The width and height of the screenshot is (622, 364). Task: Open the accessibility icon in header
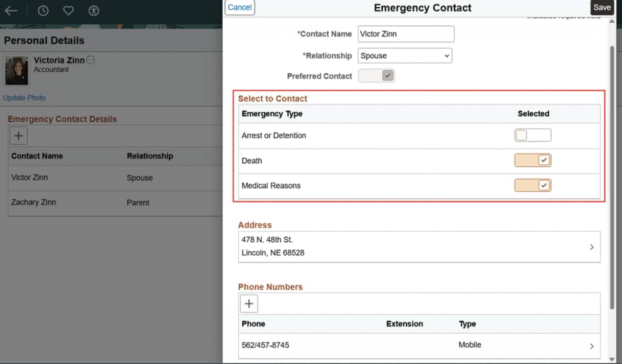pyautogui.click(x=93, y=11)
